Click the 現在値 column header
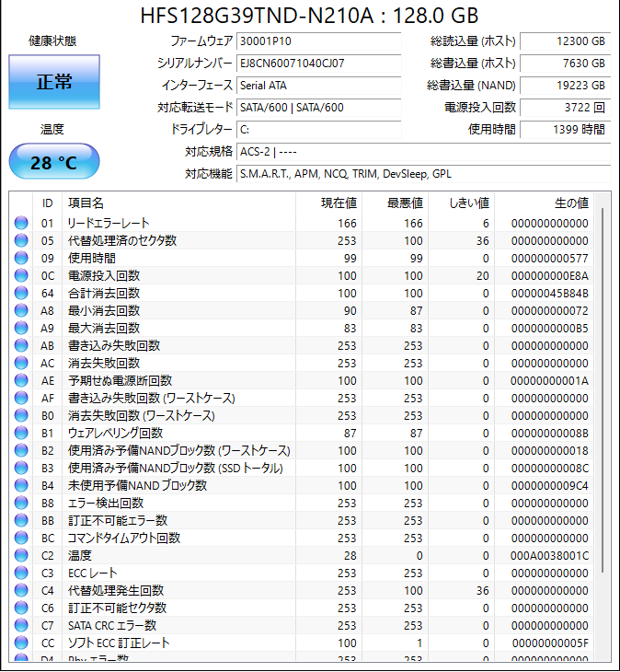Screen dimensions: 620x672 tap(328, 203)
